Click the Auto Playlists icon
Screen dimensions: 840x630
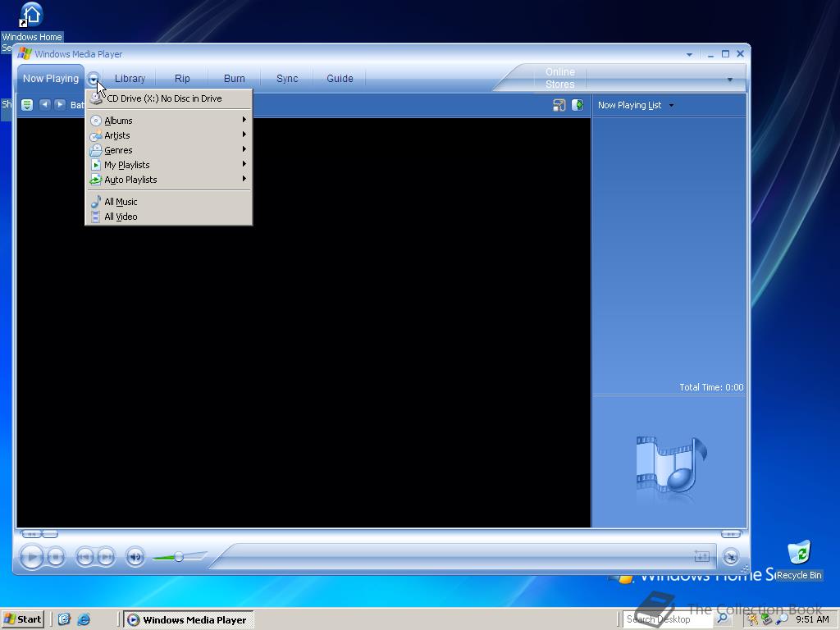tap(96, 180)
